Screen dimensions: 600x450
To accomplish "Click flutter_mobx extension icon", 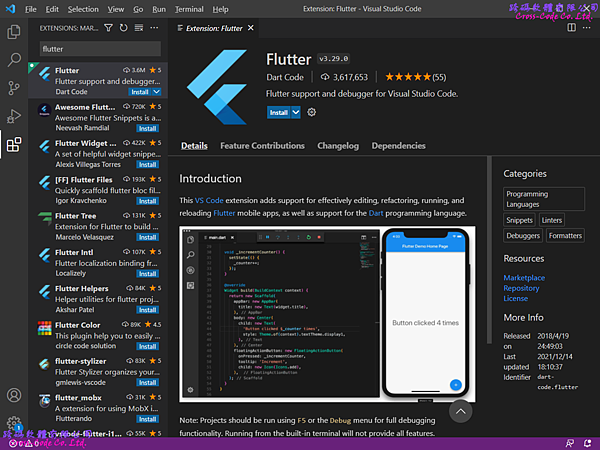I will click(44, 401).
